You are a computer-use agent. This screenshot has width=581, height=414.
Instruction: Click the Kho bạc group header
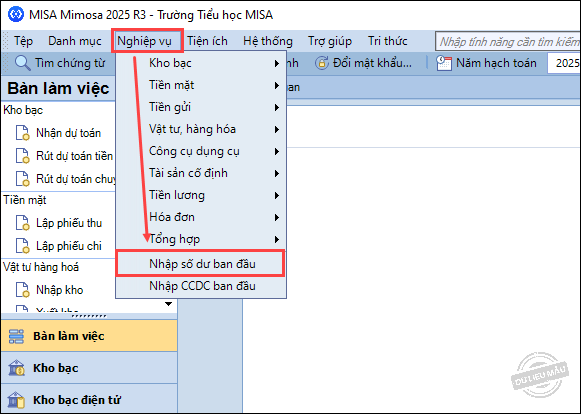(x=23, y=110)
